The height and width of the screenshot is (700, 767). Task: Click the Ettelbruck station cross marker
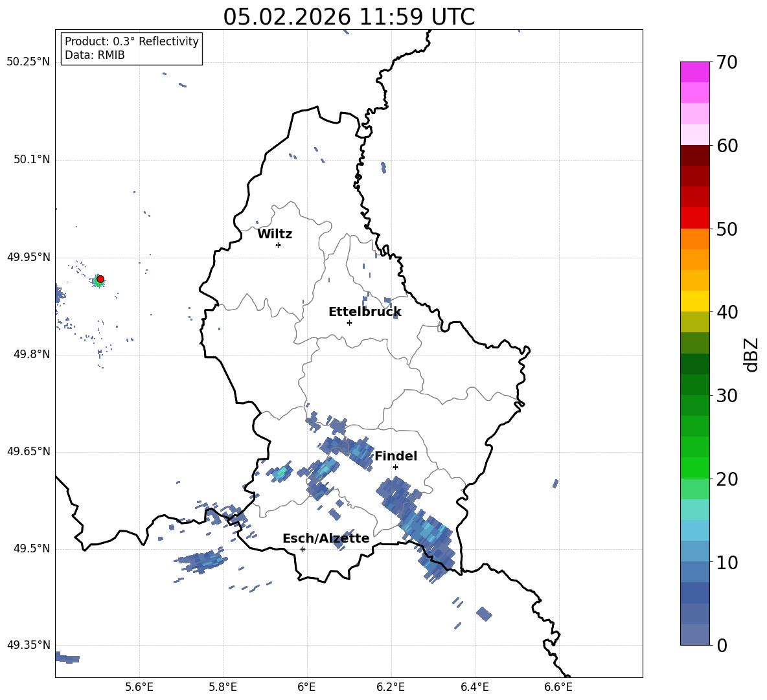coord(349,322)
